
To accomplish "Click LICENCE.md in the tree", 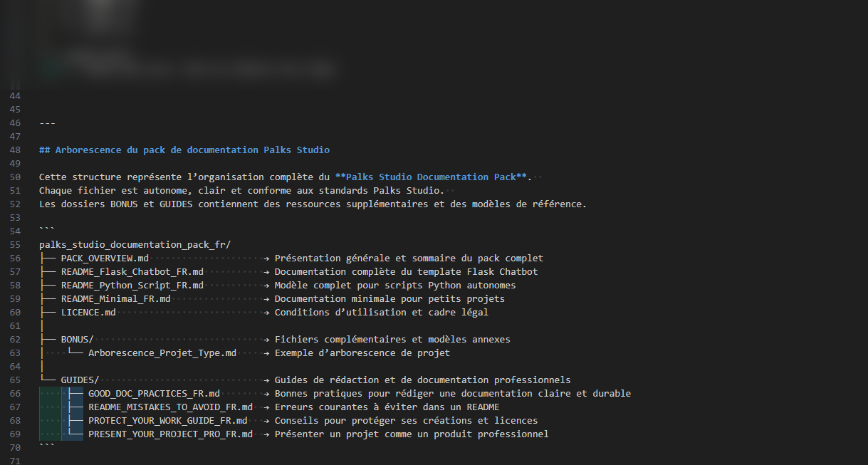I will pos(88,313).
